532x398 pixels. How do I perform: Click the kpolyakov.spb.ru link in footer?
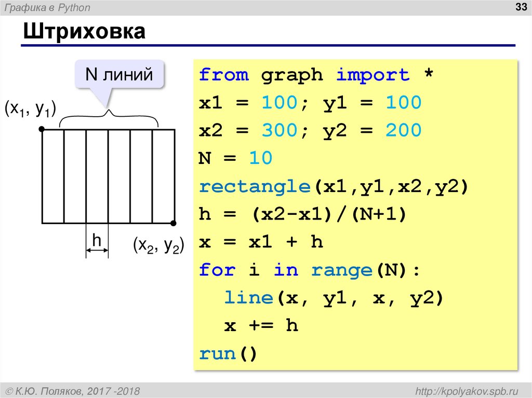pos(467,391)
